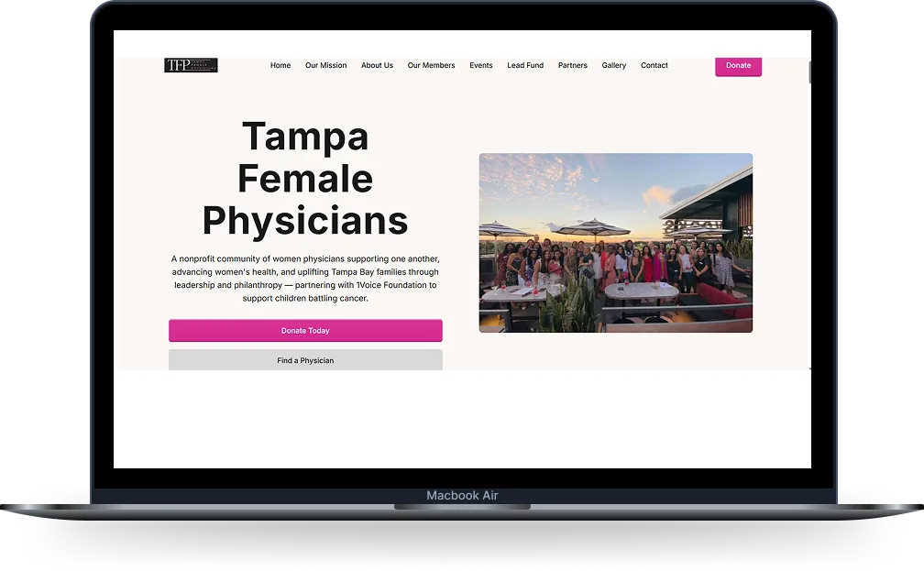This screenshot has width=924, height=571.
Task: Click the page scrollbar thumb at right edge
Action: [809, 71]
